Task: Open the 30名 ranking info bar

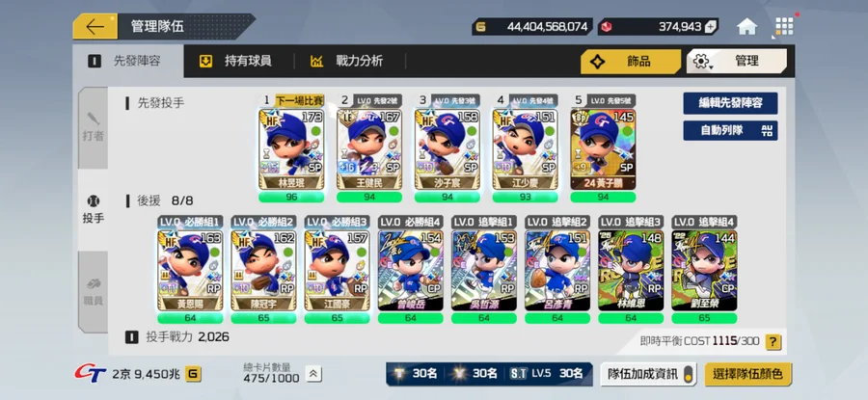Action: coord(489,374)
